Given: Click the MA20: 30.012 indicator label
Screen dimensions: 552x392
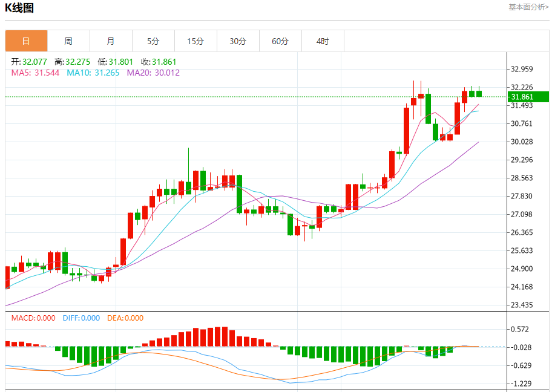Looking at the screenshot, I should click(153, 73).
